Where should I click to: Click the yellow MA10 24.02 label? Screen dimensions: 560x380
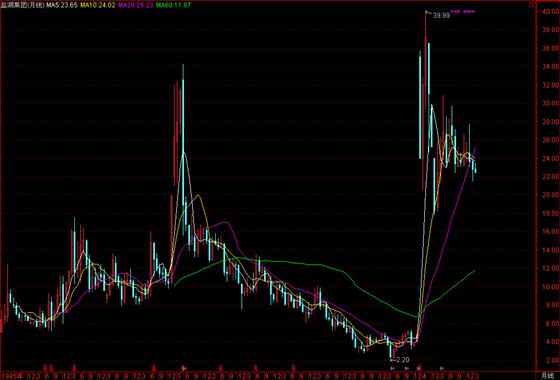pos(98,5)
